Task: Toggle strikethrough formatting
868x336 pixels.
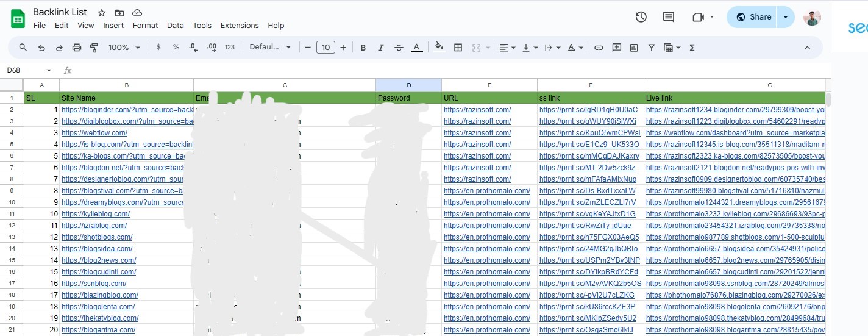Action: tap(399, 48)
